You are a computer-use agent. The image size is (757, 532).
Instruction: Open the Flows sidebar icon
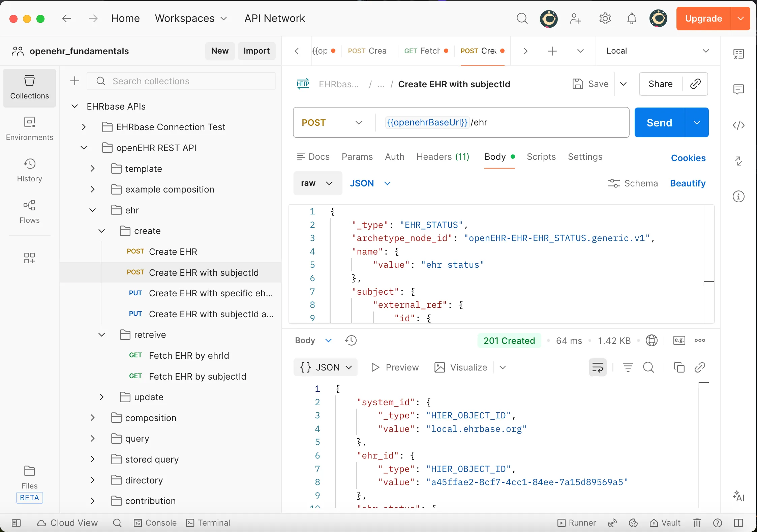(x=29, y=212)
